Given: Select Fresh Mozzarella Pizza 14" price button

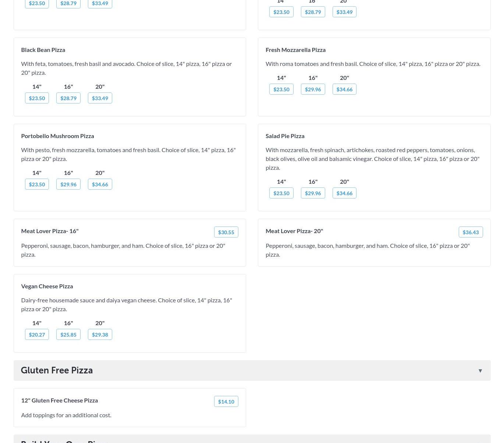Looking at the screenshot, I should pyautogui.click(x=281, y=89).
